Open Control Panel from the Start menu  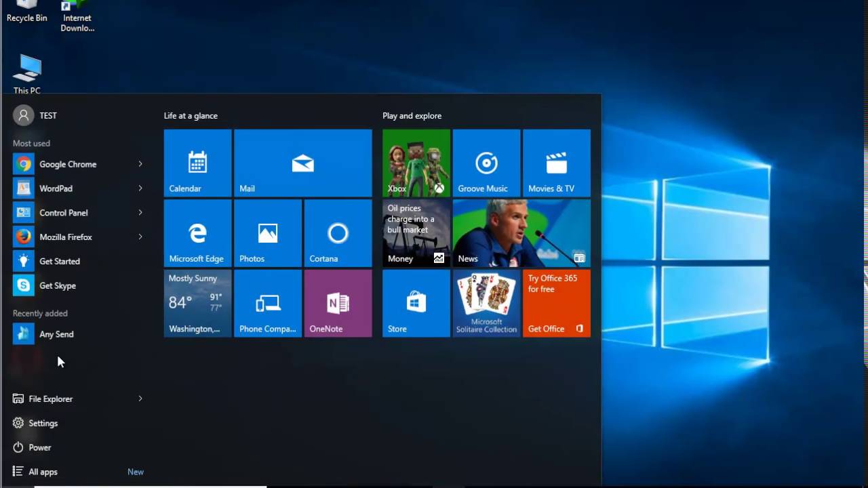(78, 213)
